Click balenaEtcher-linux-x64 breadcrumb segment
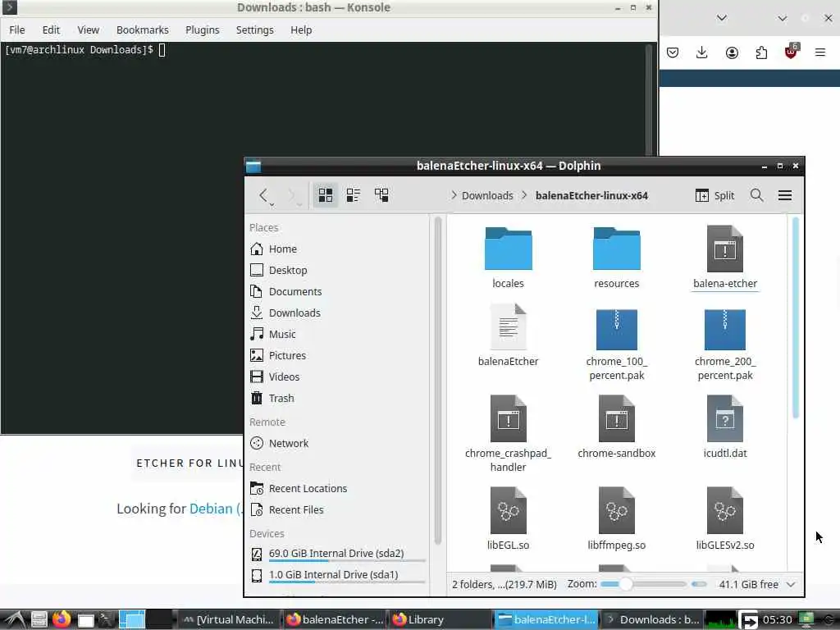The width and height of the screenshot is (840, 630). [591, 195]
